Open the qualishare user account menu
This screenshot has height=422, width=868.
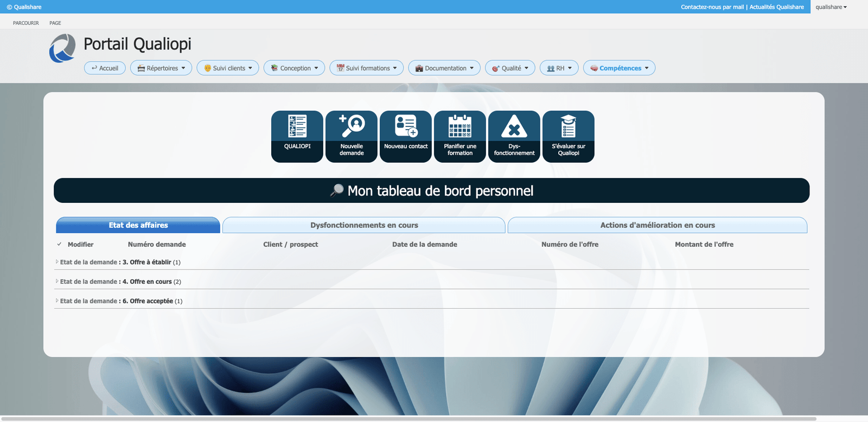[x=831, y=7]
